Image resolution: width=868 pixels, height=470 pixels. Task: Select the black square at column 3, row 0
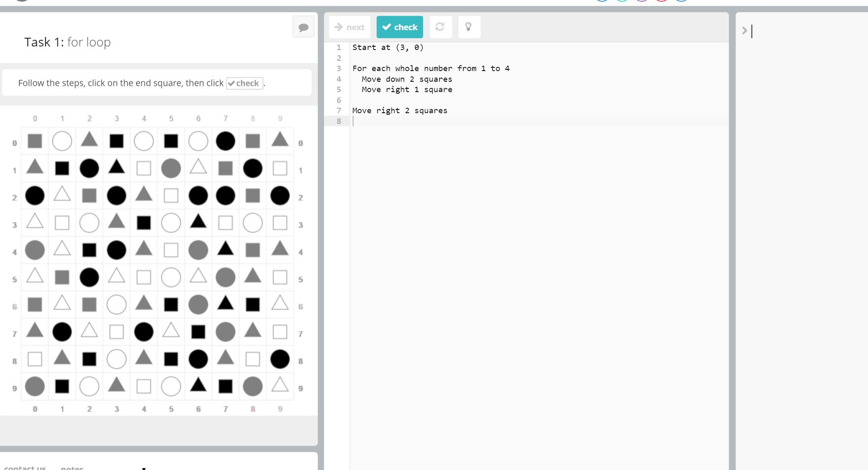pyautogui.click(x=116, y=141)
